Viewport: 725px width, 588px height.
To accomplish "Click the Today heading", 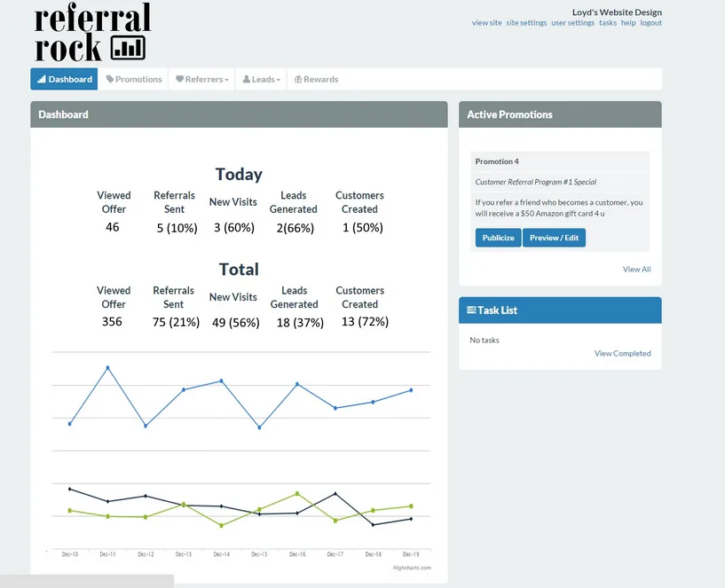I will 239,175.
